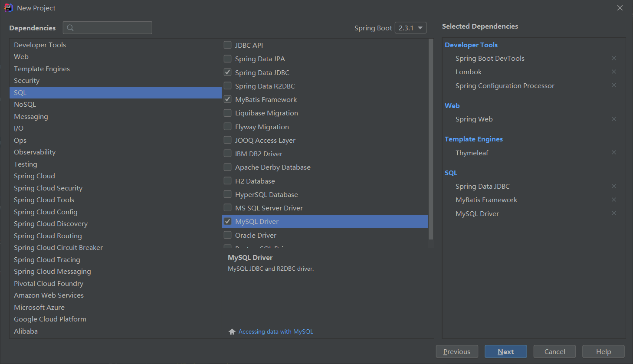Select Microsoft Azure category
The height and width of the screenshot is (364, 633).
[x=115, y=307]
